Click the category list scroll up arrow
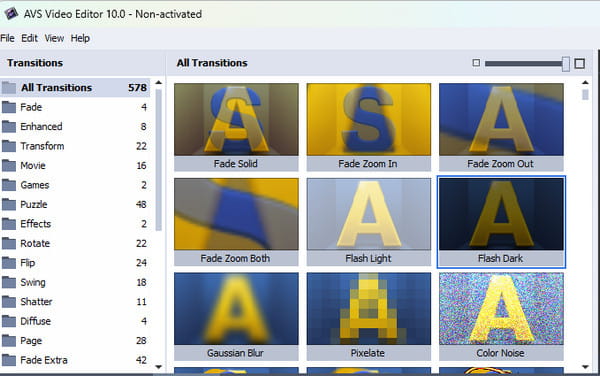Screen dimensions: 600x376 159,82
